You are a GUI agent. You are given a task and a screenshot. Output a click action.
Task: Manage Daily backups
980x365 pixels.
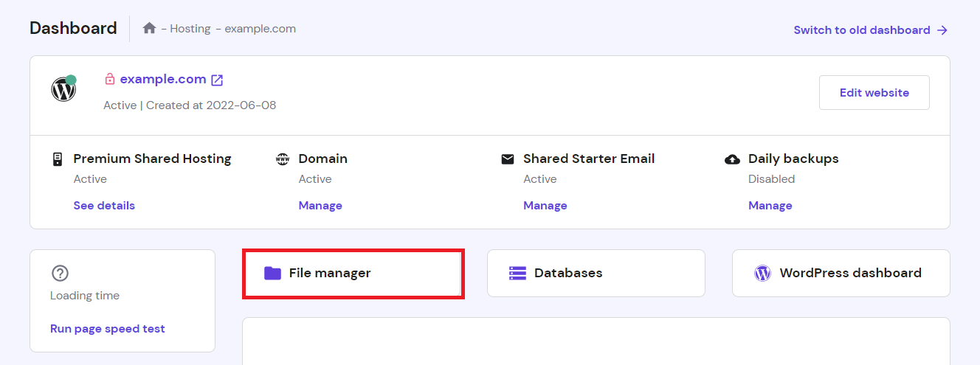[x=770, y=206]
